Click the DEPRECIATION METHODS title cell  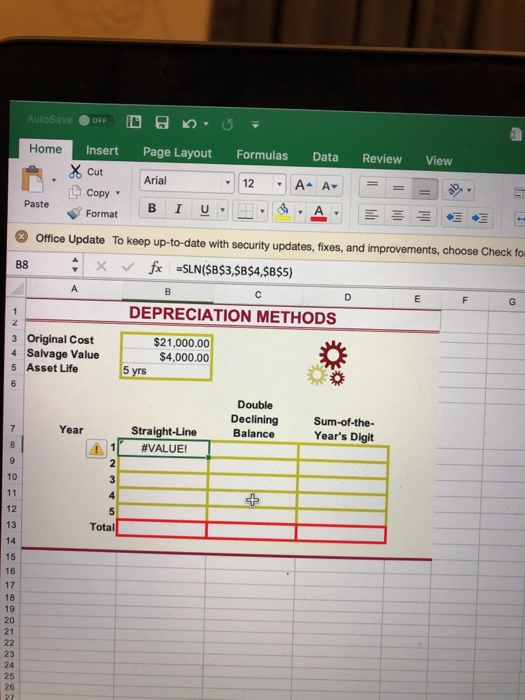233,315
